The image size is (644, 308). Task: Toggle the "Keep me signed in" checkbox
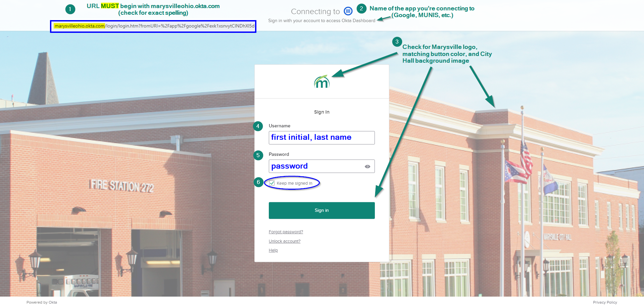pyautogui.click(x=272, y=183)
